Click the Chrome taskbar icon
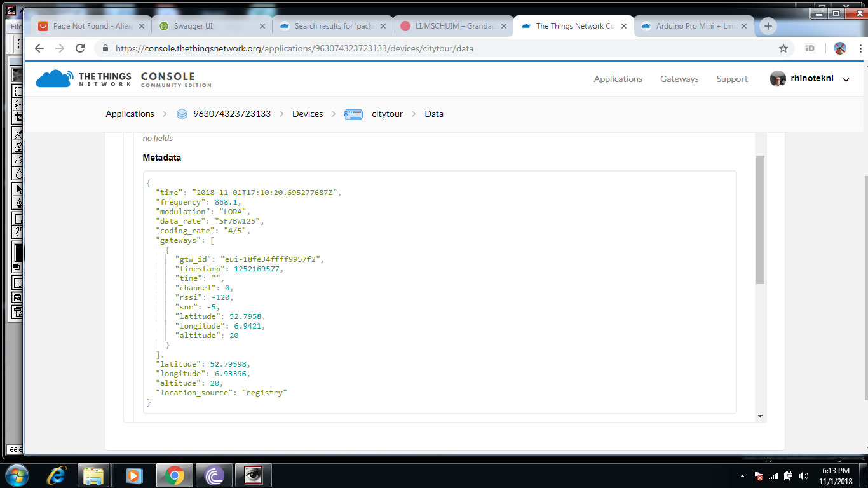Screen dimensions: 868x488 click(175, 475)
